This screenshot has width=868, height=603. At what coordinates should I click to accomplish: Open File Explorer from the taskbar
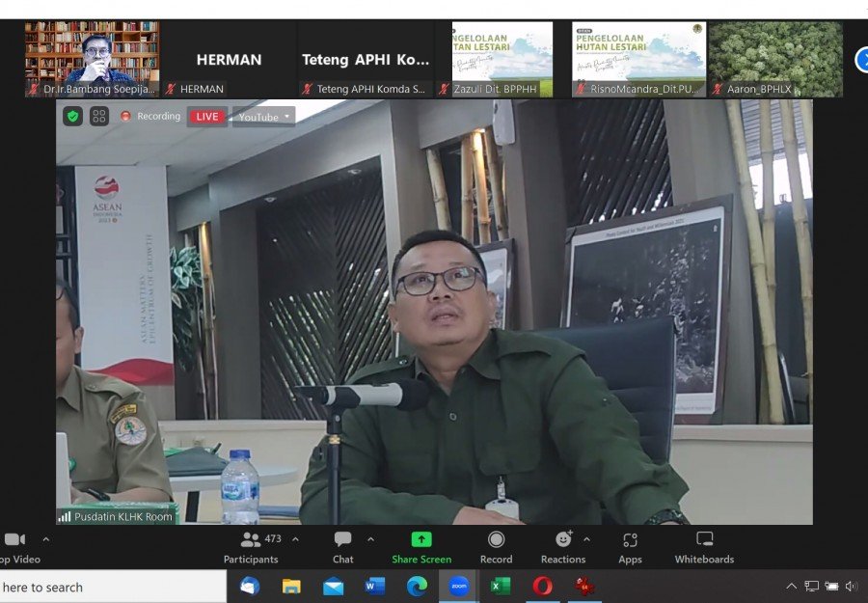(291, 587)
